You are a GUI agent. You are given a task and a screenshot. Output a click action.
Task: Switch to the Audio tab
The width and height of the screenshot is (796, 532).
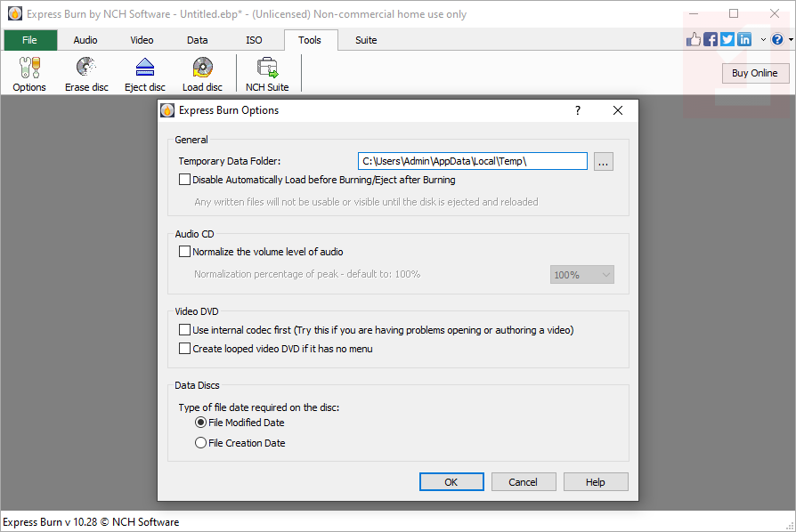pyautogui.click(x=85, y=40)
